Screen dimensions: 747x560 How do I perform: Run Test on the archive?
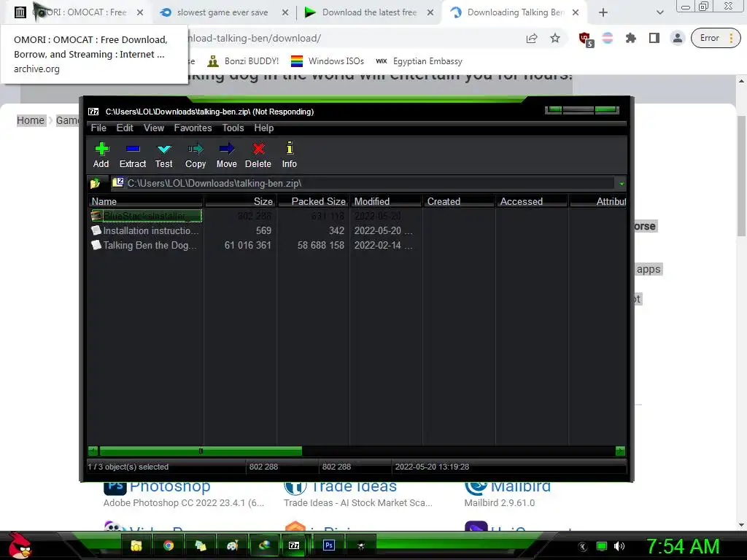tap(164, 155)
